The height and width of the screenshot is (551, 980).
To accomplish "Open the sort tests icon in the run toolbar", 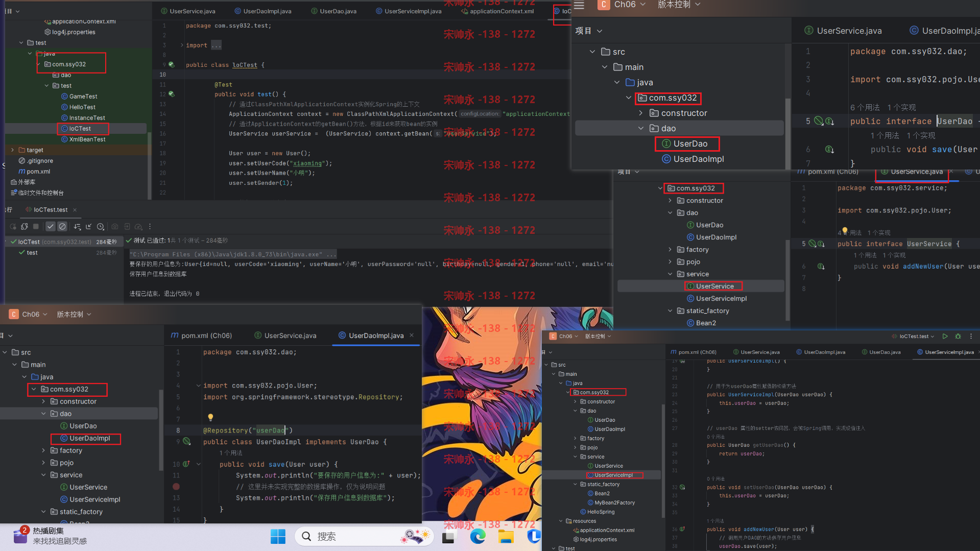I will (x=77, y=226).
